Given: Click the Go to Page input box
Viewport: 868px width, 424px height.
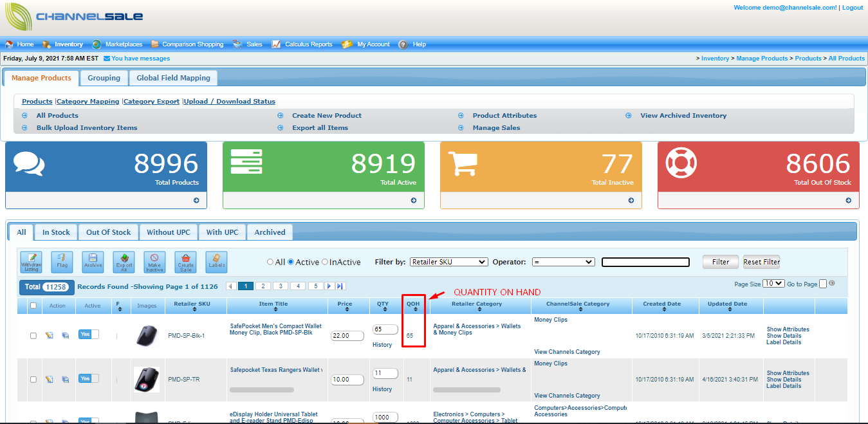Looking at the screenshot, I should click(x=823, y=284).
